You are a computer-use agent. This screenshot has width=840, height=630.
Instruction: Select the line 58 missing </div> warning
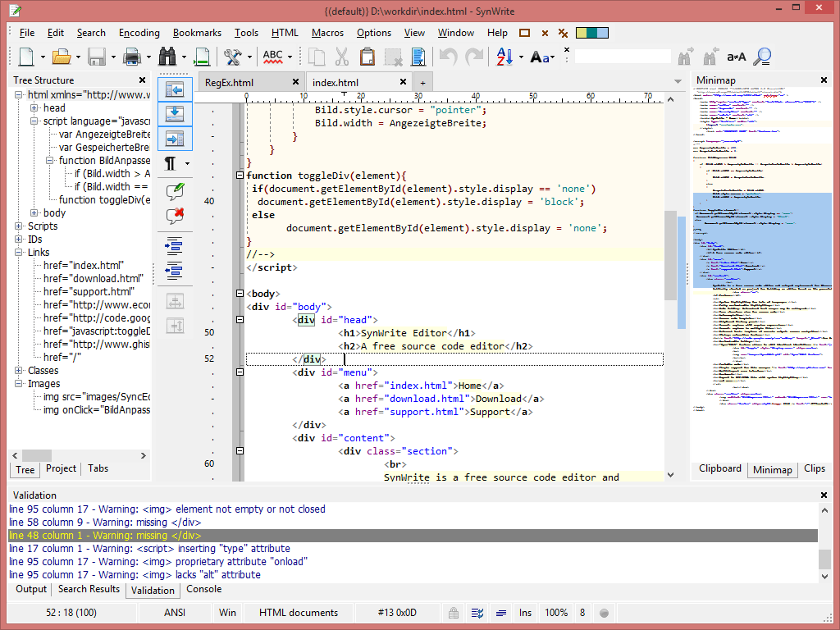pyautogui.click(x=105, y=523)
